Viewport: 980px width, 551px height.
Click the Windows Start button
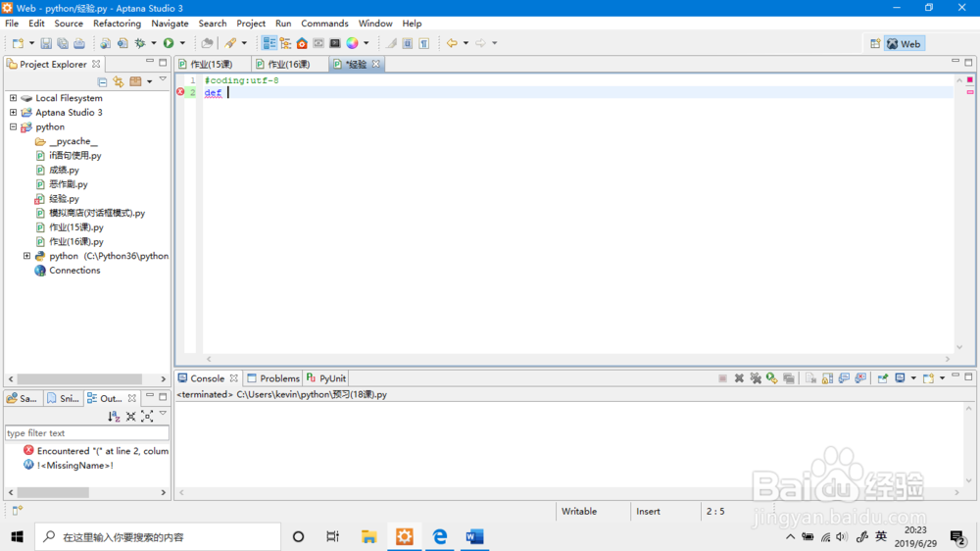point(17,536)
